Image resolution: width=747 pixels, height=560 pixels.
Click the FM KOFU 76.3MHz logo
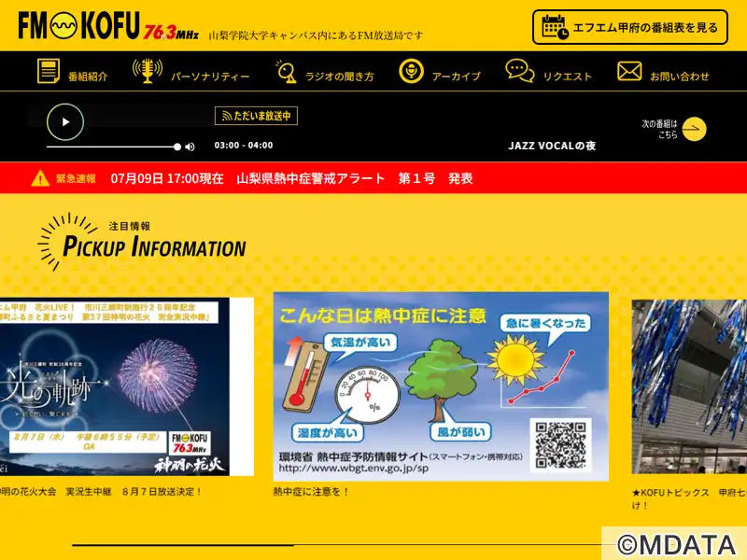pos(108,26)
